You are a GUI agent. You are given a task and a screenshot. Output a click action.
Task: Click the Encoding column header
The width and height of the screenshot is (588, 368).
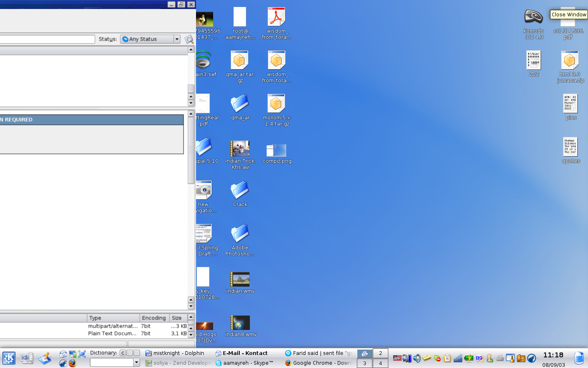[x=154, y=318]
